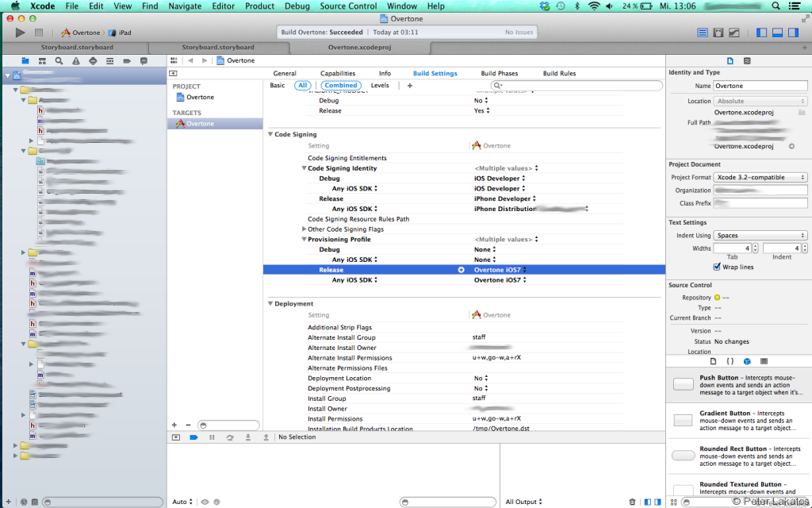Open the Find navigator
Image resolution: width=812 pixels, height=508 pixels.
click(x=59, y=60)
